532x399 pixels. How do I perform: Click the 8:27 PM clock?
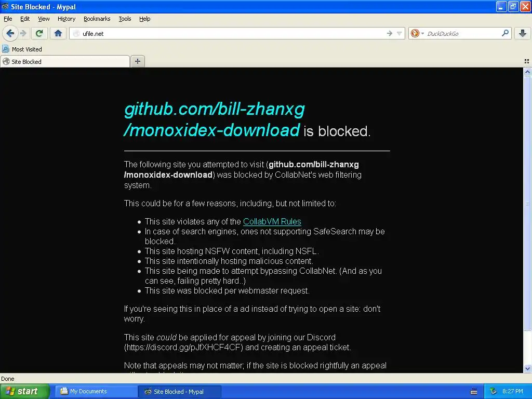click(x=513, y=391)
